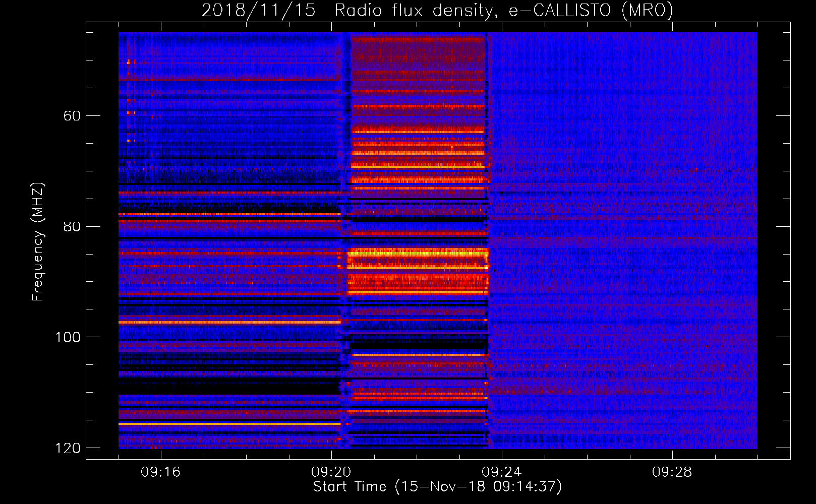Click the 'Start Time (15-Nov-18 09:14:37)' label
The width and height of the screenshot is (816, 504).
click(x=437, y=487)
